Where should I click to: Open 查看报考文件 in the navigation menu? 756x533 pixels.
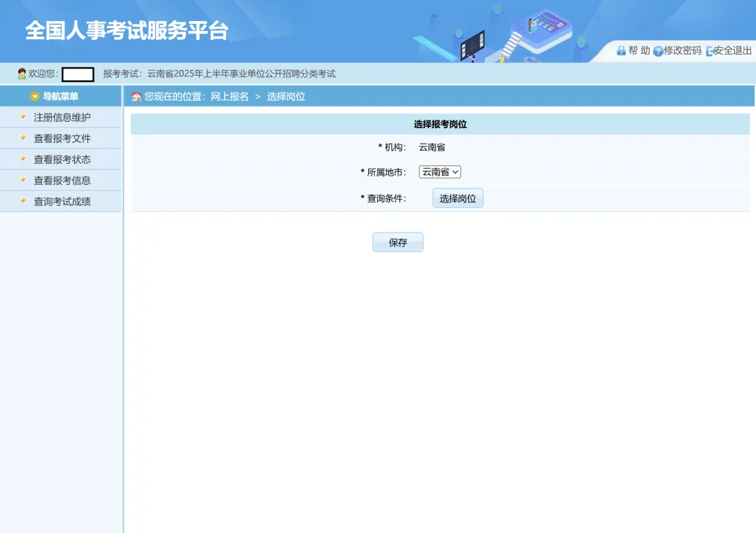pyautogui.click(x=62, y=139)
